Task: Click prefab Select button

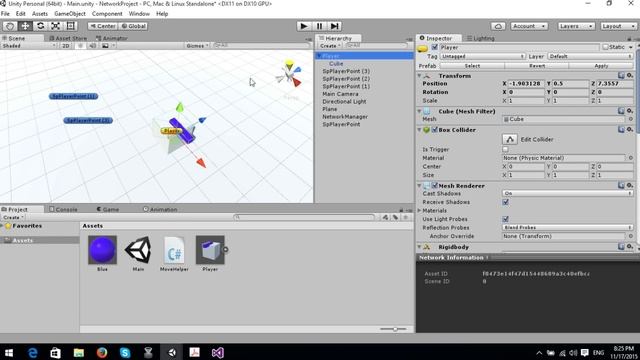Action: [472, 66]
